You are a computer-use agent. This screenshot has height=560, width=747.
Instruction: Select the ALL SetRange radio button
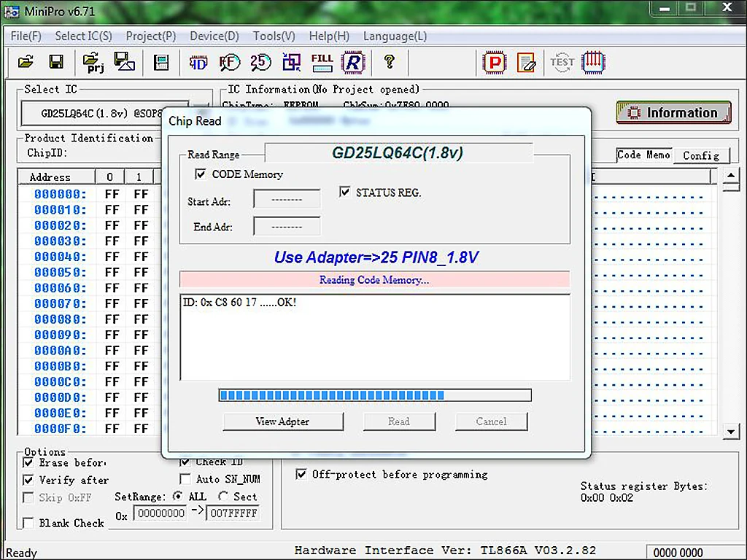pos(177,496)
